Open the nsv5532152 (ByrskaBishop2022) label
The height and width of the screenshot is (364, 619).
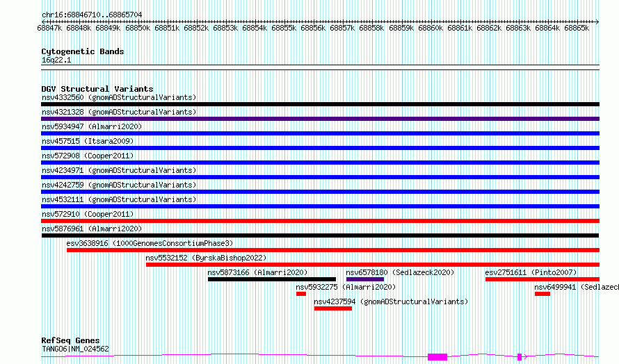[206, 258]
